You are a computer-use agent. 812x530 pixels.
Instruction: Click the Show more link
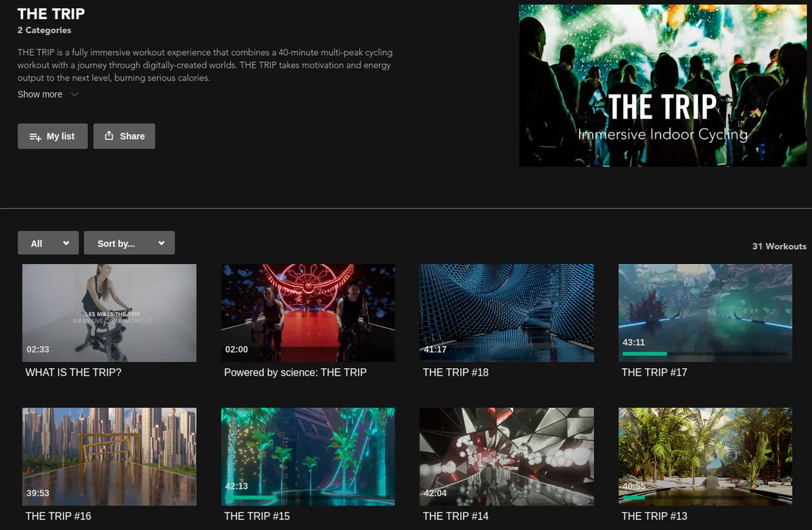pos(40,95)
